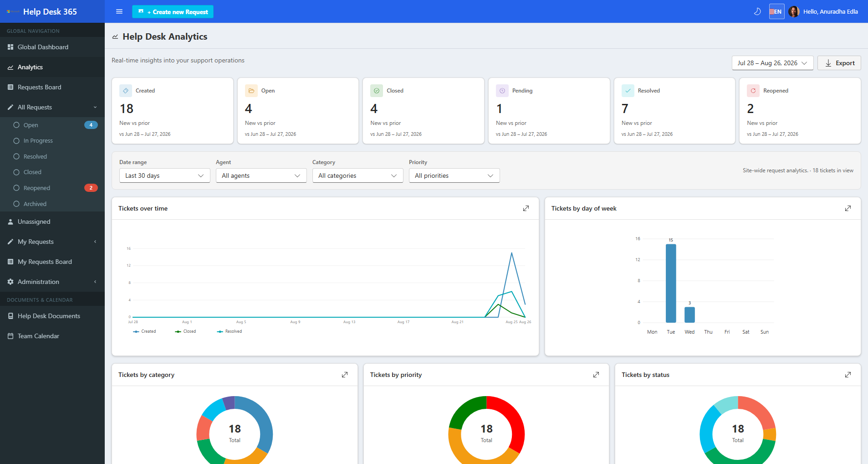The height and width of the screenshot is (464, 868).
Task: Click the Create new Request button
Action: click(173, 11)
